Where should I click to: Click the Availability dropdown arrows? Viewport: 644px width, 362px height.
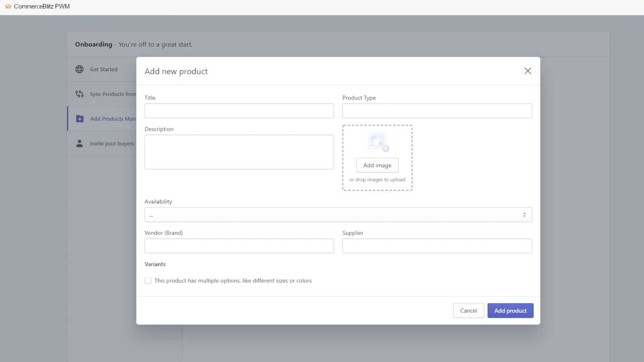click(524, 215)
